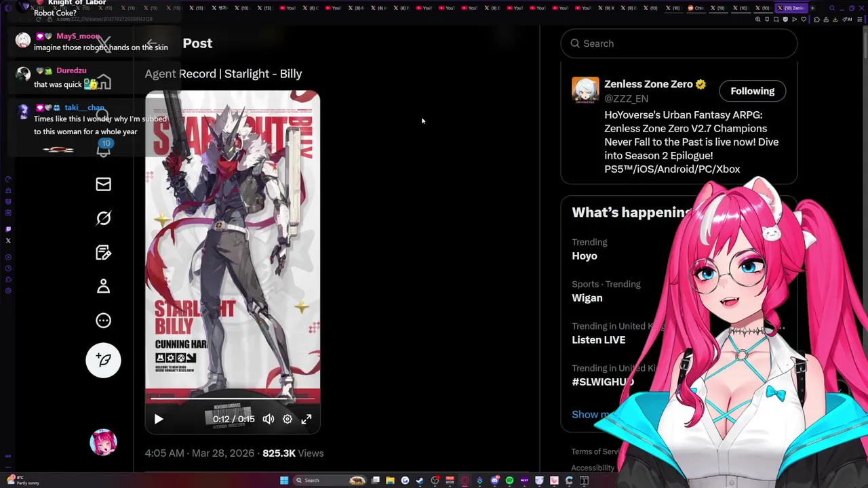Open Profile in the X sidebar
The width and height of the screenshot is (868, 488).
103,287
